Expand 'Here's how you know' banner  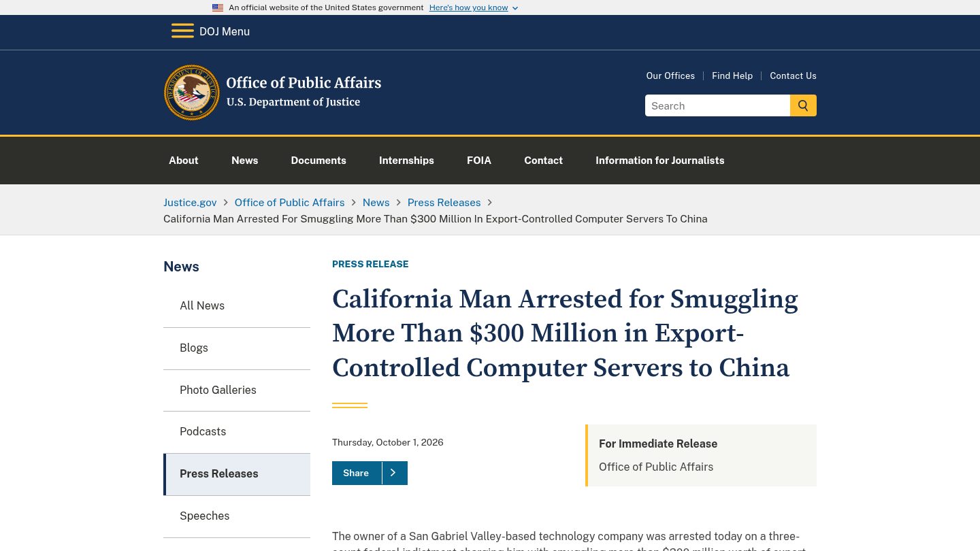coord(474,7)
